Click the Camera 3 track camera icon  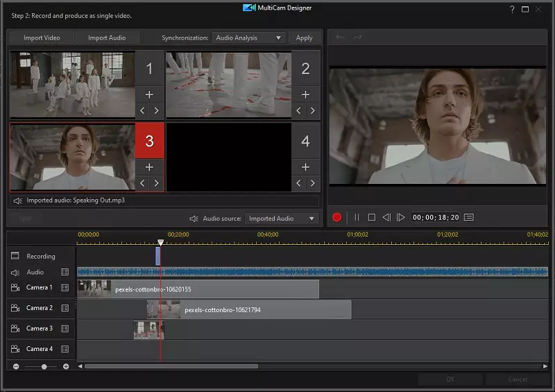point(15,329)
